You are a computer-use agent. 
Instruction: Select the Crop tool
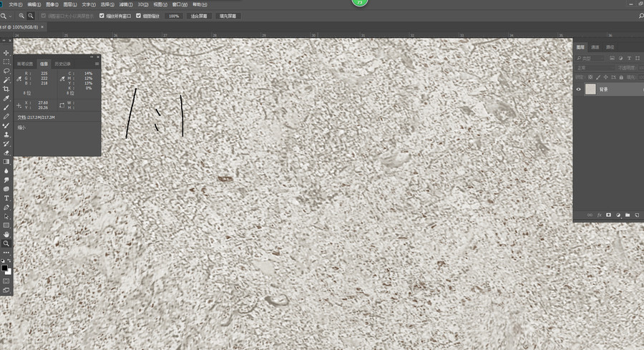6,89
